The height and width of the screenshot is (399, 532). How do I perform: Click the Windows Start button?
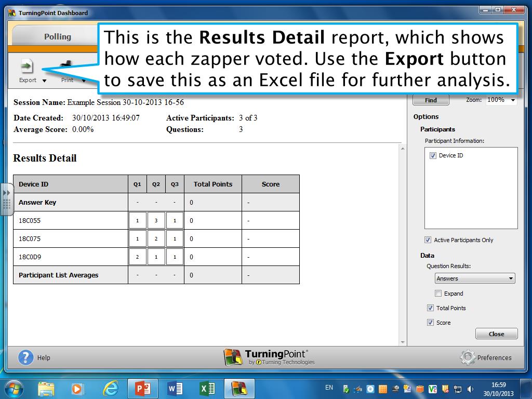[x=14, y=388]
